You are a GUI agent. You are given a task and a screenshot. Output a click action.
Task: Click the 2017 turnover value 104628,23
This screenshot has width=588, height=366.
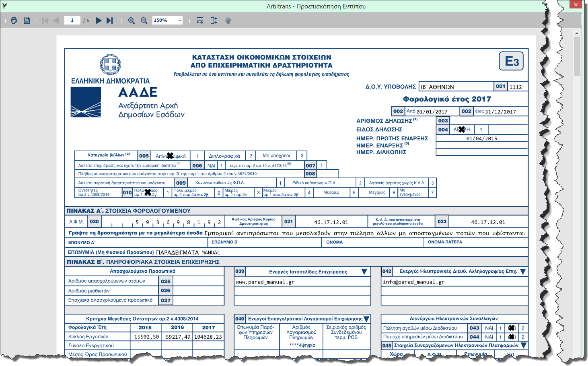208,337
